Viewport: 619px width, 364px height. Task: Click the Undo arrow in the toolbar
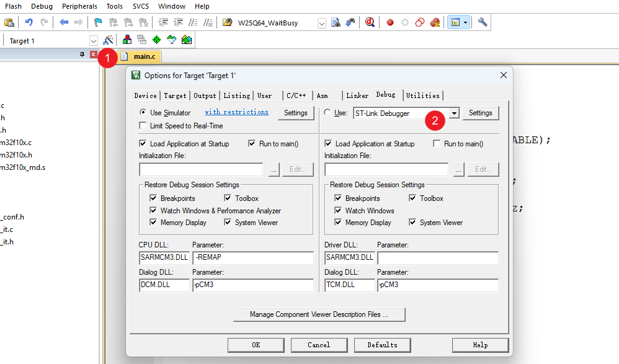(29, 22)
